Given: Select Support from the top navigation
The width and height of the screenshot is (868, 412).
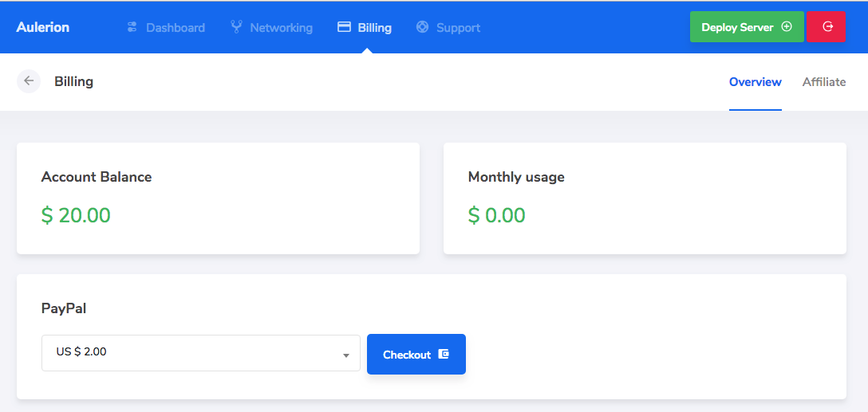Looking at the screenshot, I should pyautogui.click(x=458, y=28).
